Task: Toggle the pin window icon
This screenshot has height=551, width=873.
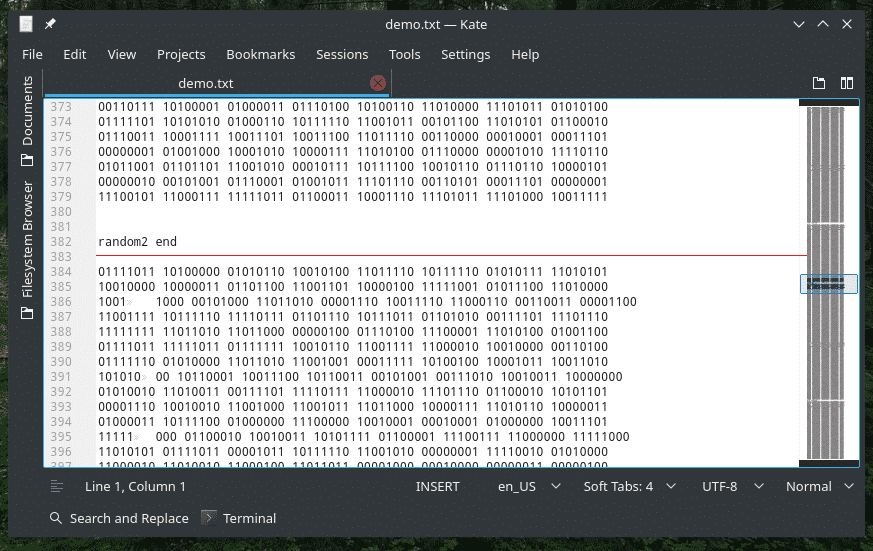Action: pos(50,24)
